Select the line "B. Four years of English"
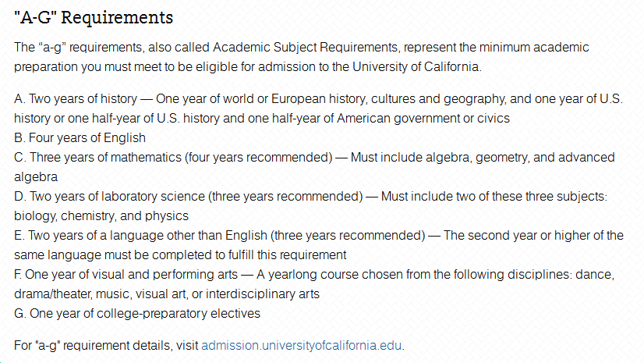The width and height of the screenshot is (644, 363). (x=80, y=137)
